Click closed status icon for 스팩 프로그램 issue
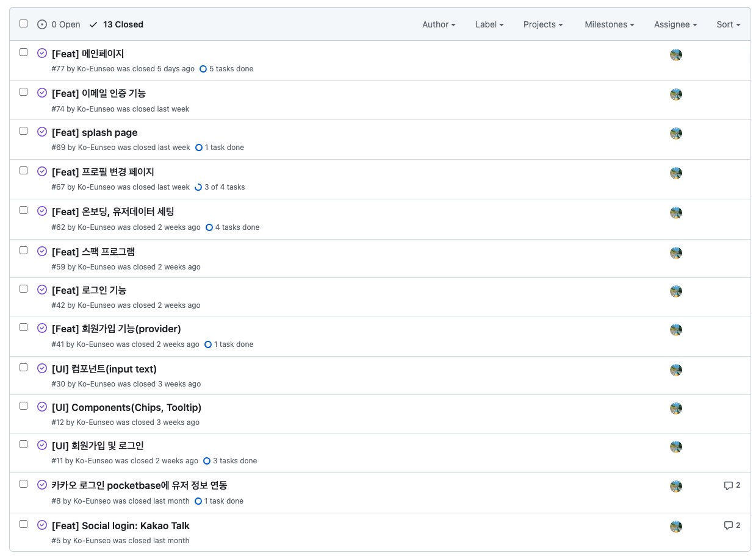Viewport: 756px width, 556px height. (x=42, y=251)
